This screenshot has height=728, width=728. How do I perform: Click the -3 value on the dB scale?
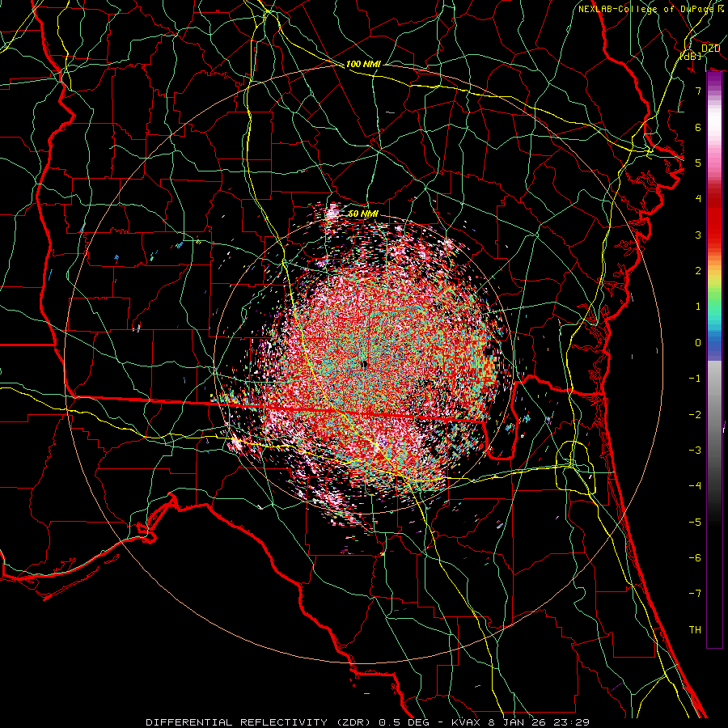(695, 451)
